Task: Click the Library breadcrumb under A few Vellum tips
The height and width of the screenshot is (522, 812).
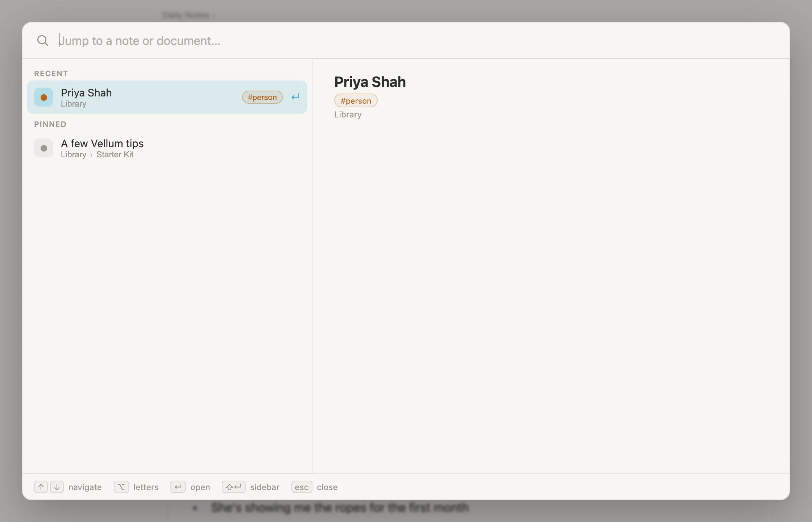Action: [74, 154]
